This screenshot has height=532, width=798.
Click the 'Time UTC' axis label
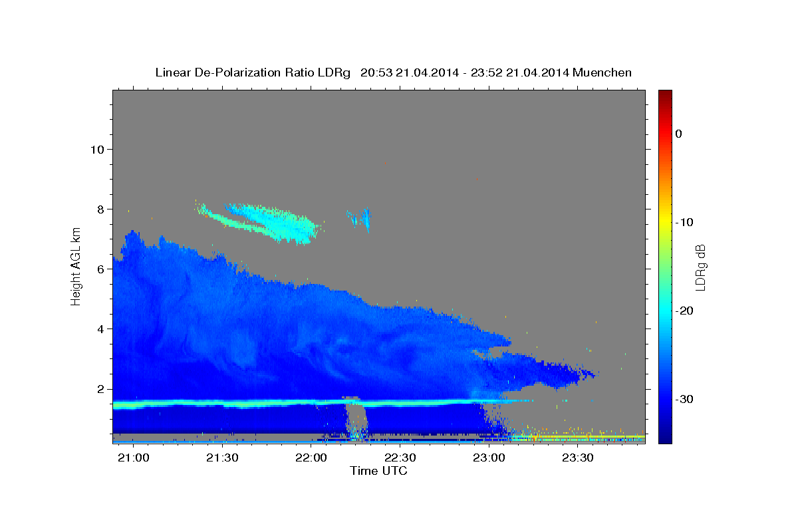point(378,471)
